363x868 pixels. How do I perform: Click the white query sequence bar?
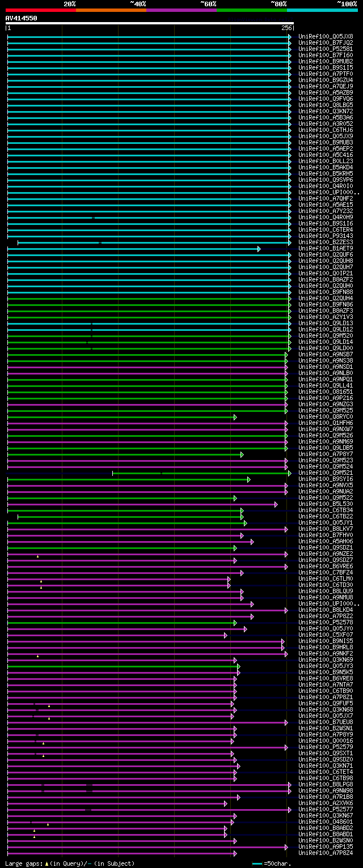coord(149,23)
